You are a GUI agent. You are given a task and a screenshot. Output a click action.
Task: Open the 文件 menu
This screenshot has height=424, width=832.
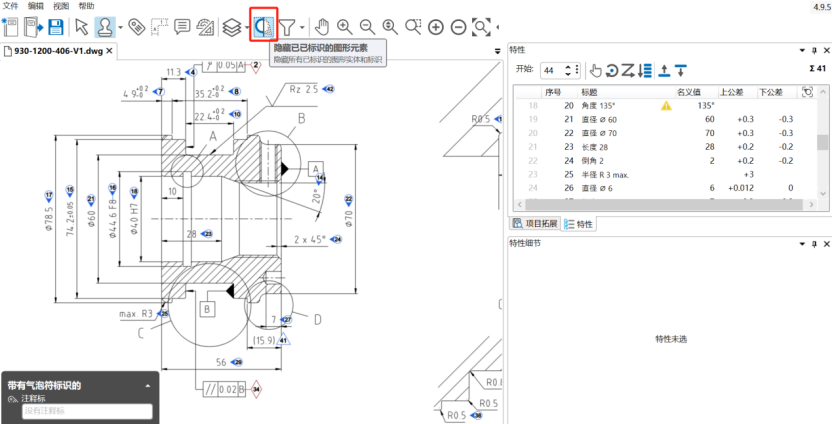click(11, 6)
